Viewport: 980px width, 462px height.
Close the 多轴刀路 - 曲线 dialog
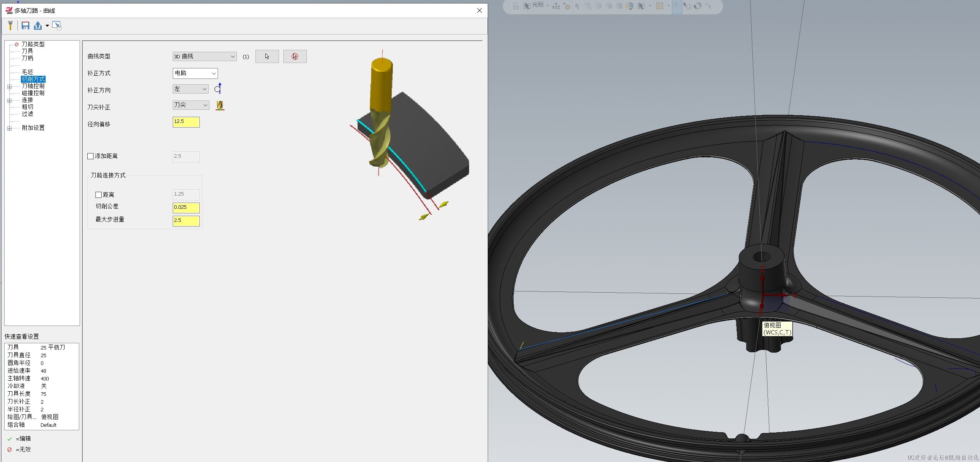[x=480, y=10]
